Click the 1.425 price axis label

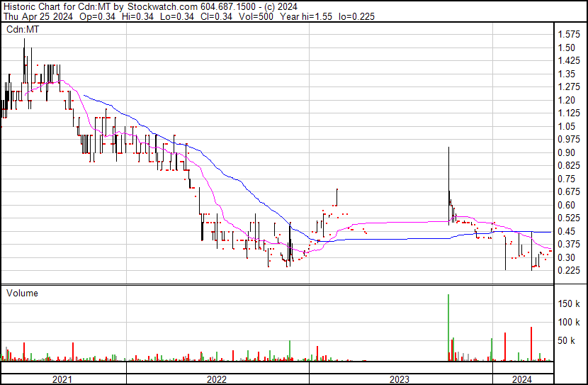coord(569,61)
